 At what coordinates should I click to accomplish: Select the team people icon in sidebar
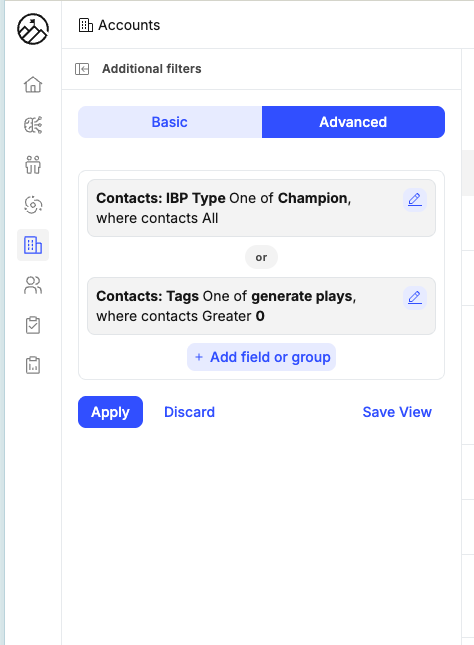[x=33, y=165]
